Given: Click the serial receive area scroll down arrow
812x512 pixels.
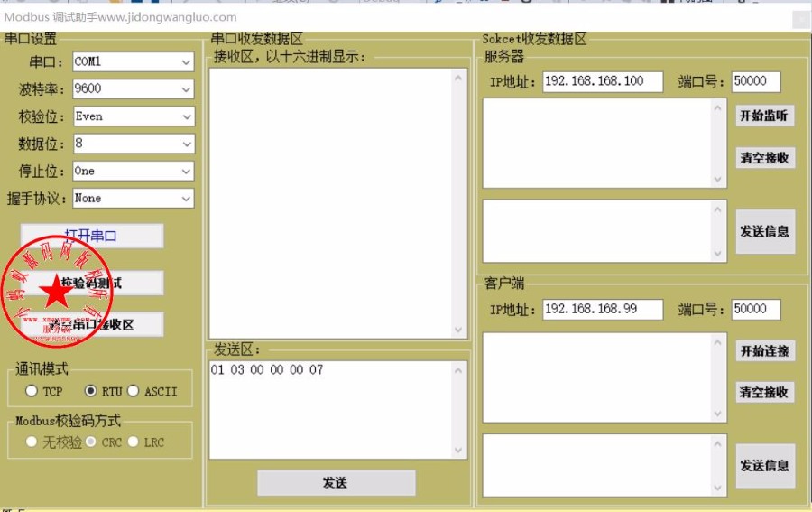Looking at the screenshot, I should click(x=457, y=330).
